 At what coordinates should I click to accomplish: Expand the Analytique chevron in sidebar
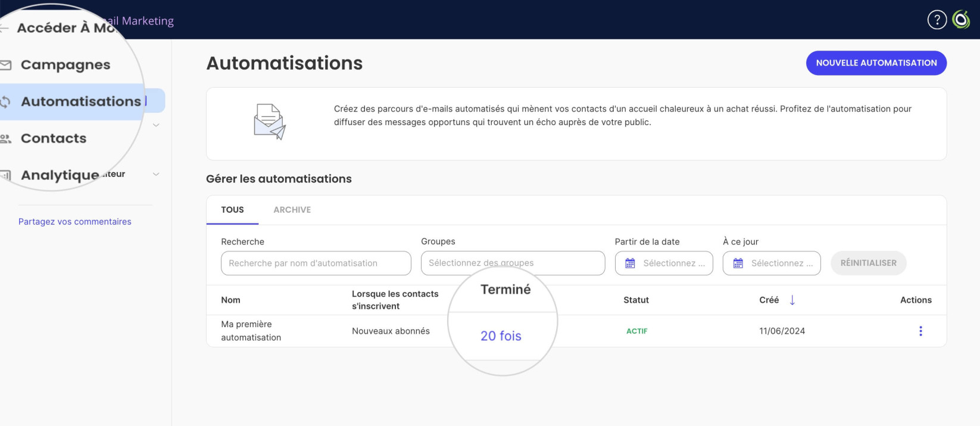pos(156,174)
